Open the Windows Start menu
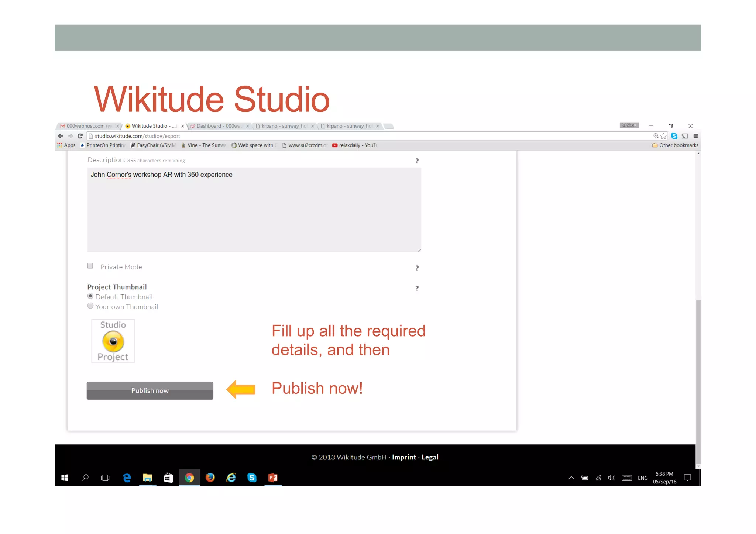Viewport: 756px width, 534px height. pyautogui.click(x=65, y=478)
